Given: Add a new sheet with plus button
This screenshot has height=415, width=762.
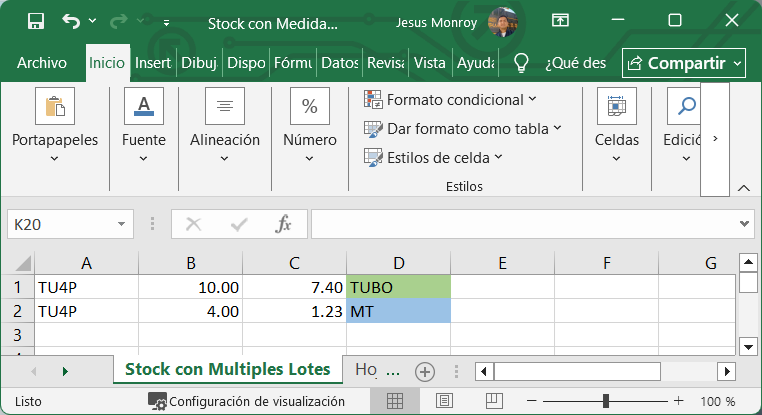Looking at the screenshot, I should point(425,372).
